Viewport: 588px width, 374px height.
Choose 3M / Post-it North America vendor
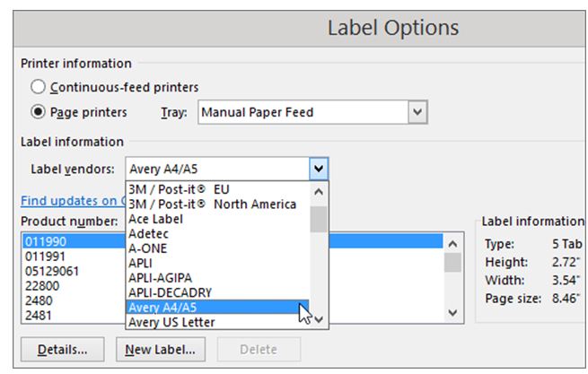coord(217,204)
